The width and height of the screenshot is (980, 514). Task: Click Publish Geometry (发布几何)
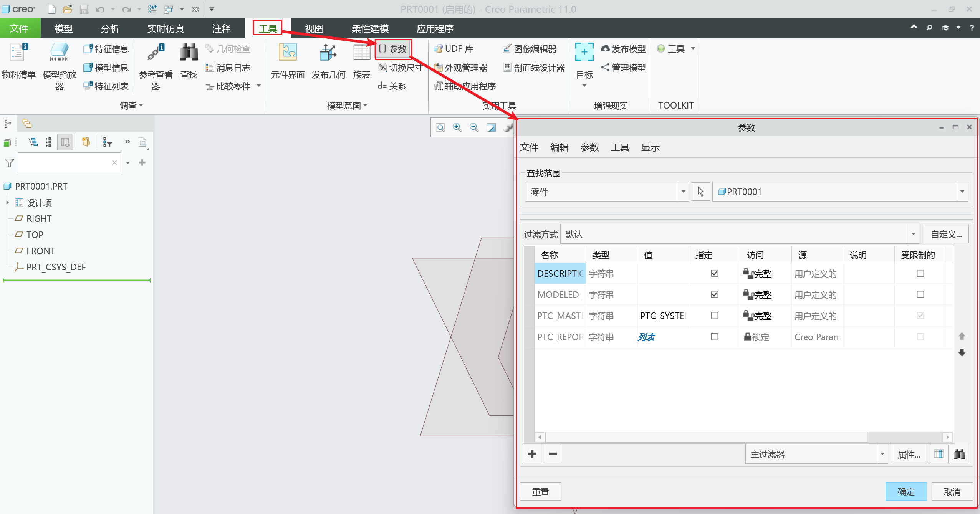pos(328,61)
